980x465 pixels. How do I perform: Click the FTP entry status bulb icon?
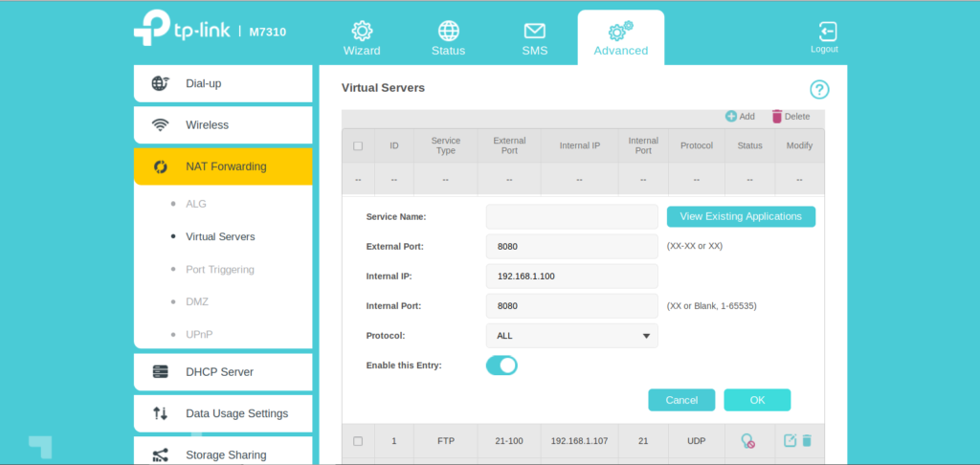[748, 440]
